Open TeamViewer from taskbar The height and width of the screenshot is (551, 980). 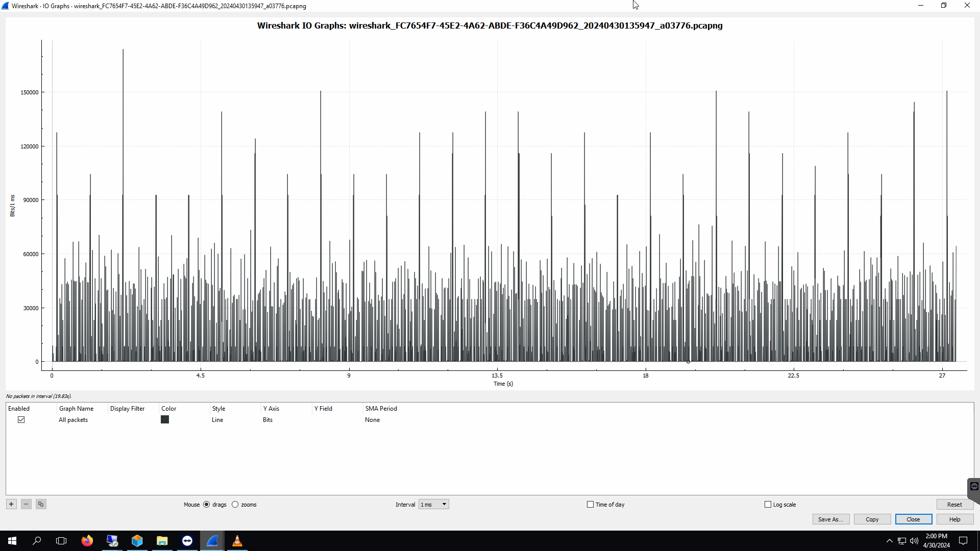[187, 541]
